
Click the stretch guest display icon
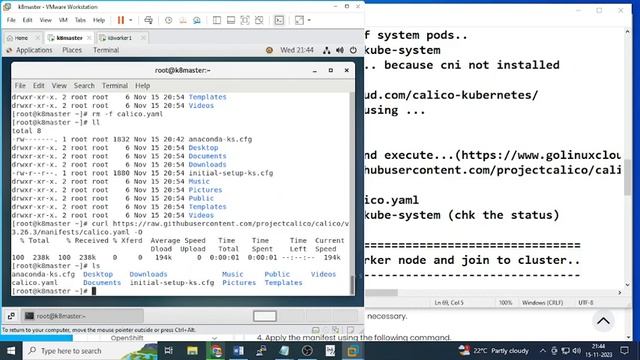[x=299, y=20]
